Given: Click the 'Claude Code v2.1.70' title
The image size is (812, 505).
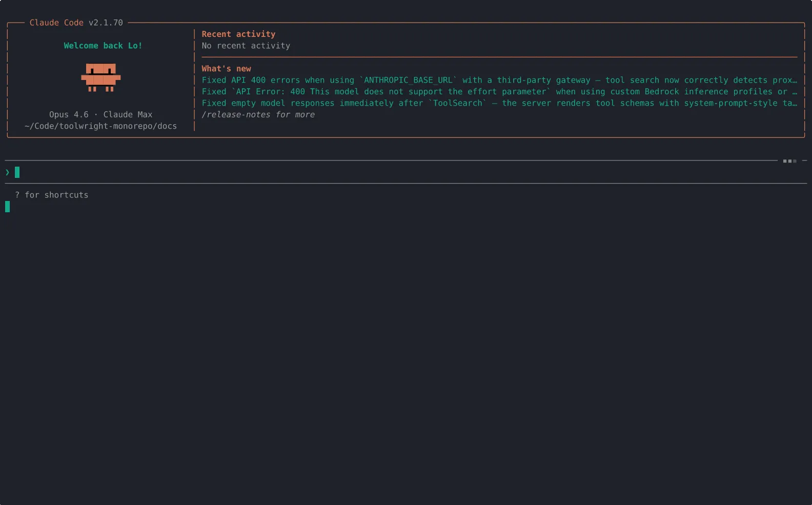Looking at the screenshot, I should tap(76, 23).
